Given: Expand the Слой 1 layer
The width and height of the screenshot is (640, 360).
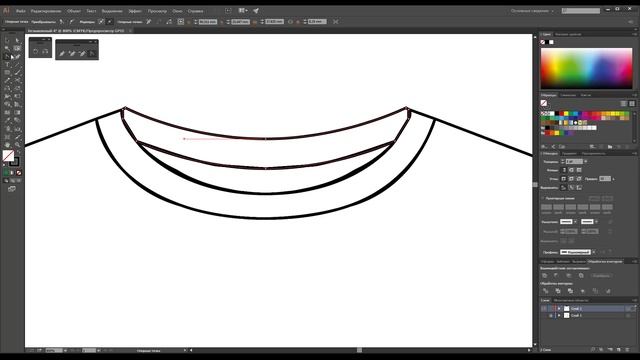Looking at the screenshot, I should pyautogui.click(x=559, y=316).
